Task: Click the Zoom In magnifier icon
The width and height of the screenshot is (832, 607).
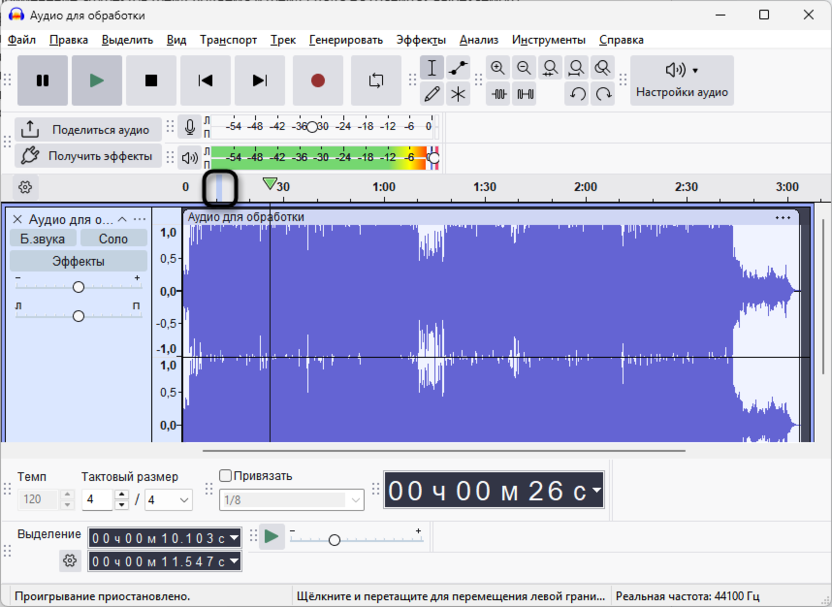Action: (498, 68)
